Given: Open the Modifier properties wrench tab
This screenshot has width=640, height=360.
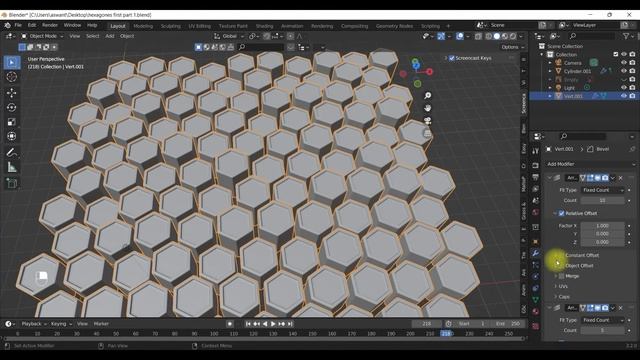Looking at the screenshot, I should (536, 253).
